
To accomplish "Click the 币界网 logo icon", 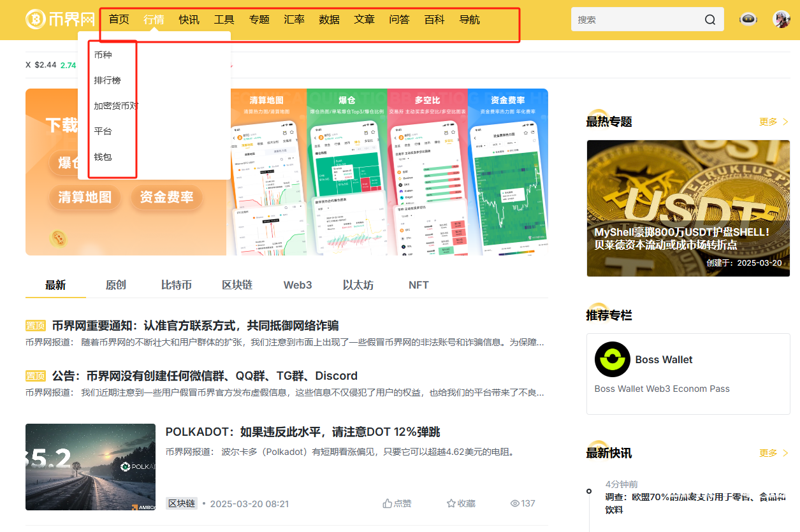I will point(36,20).
